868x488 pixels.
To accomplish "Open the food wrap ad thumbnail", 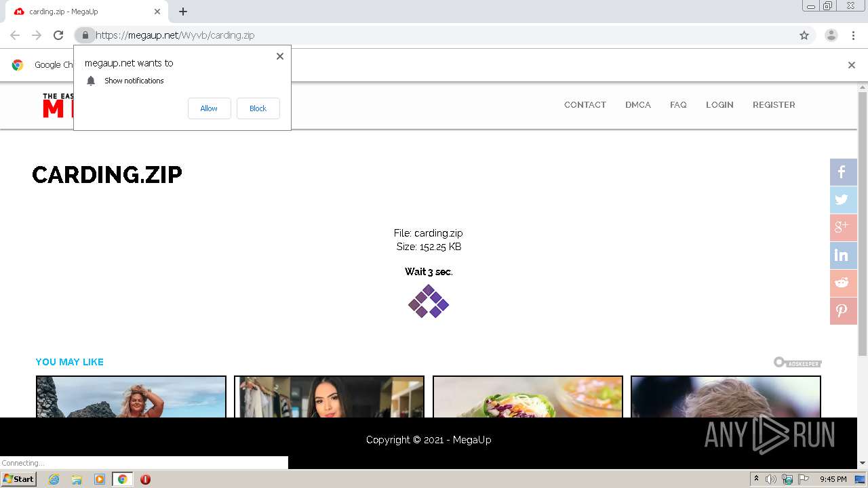I will [528, 396].
